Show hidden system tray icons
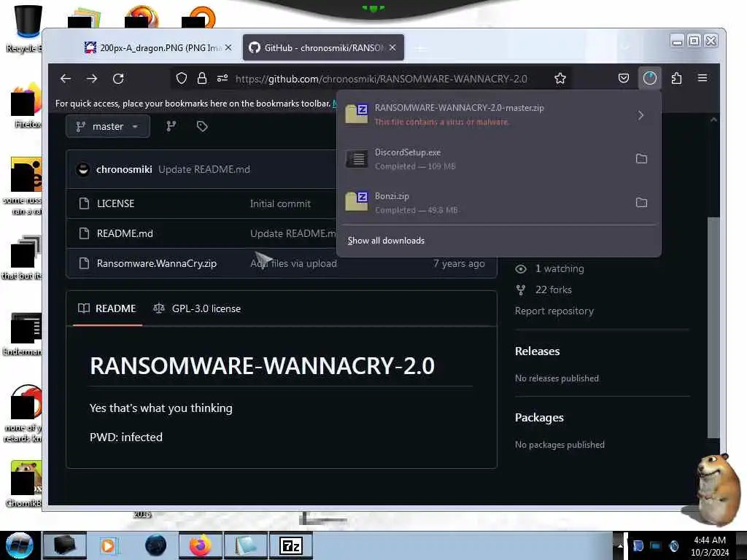This screenshot has width=747, height=560. click(x=619, y=545)
